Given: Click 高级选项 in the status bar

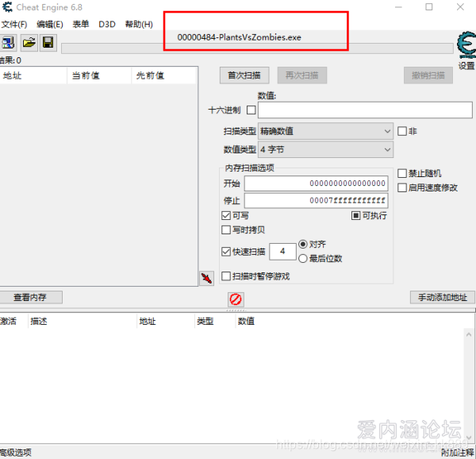Looking at the screenshot, I should pos(16,453).
